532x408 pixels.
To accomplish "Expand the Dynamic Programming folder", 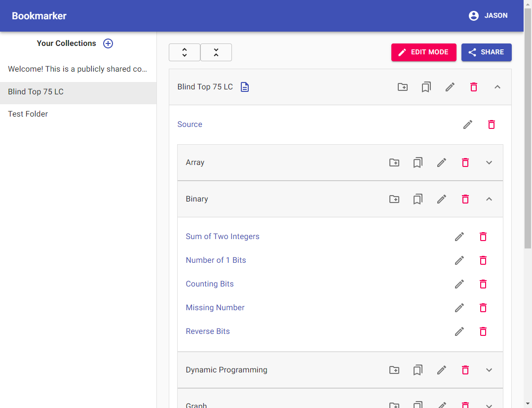I will pos(489,370).
